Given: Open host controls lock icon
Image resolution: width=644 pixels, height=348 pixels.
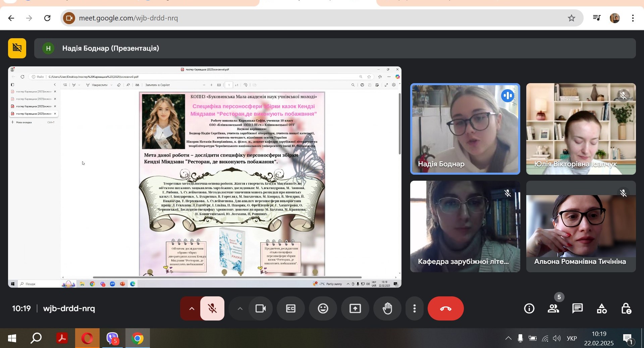Looking at the screenshot, I should tap(626, 308).
